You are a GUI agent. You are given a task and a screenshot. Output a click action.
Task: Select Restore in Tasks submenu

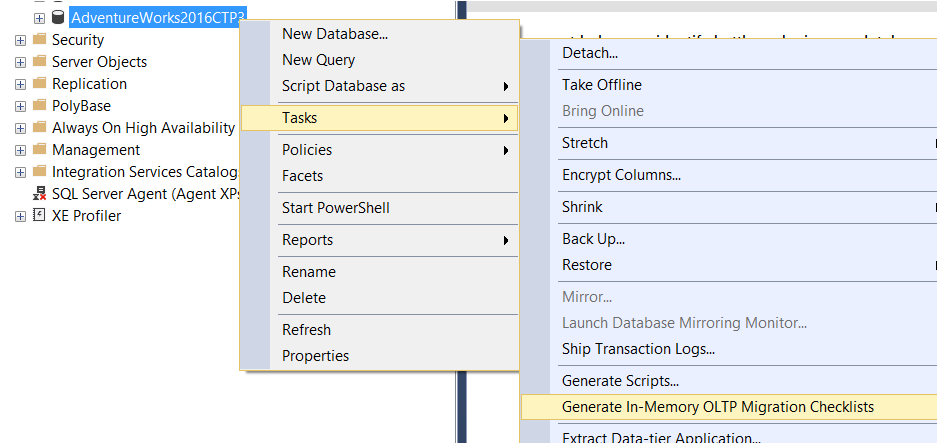(729, 265)
